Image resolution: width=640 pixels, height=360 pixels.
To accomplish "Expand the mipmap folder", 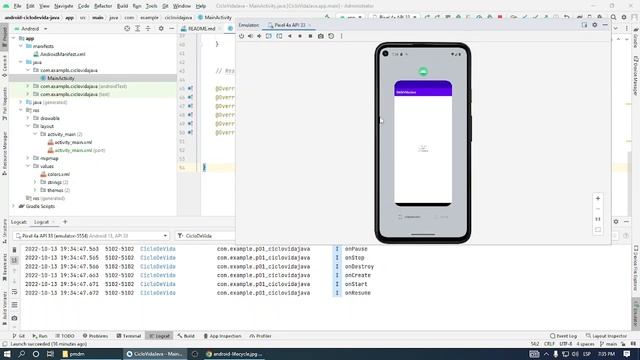I will pos(28,158).
